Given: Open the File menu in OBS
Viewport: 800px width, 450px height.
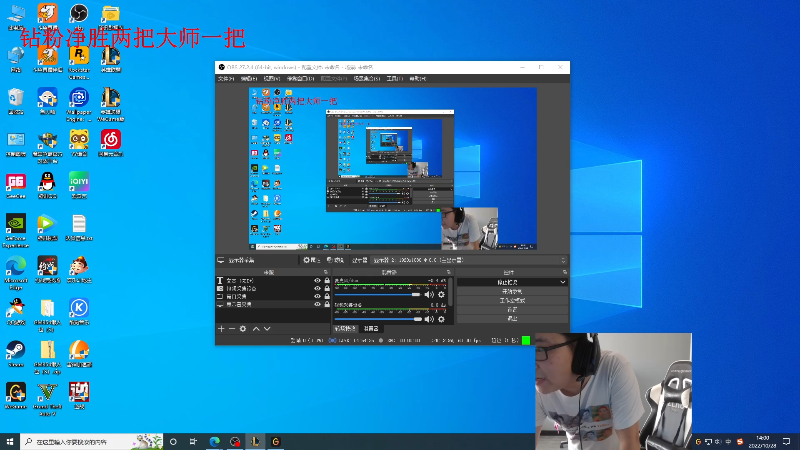Looking at the screenshot, I should [226, 79].
